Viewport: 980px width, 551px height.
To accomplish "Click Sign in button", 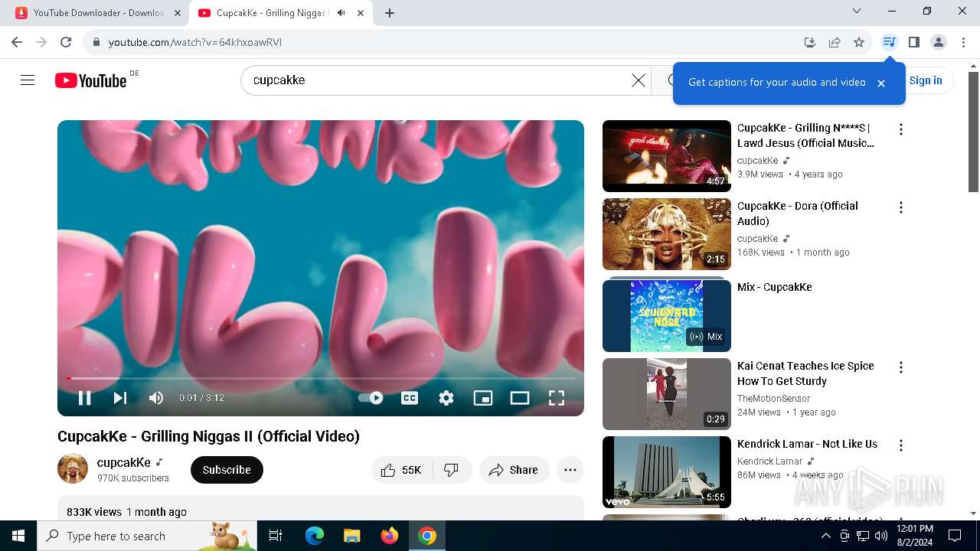I will click(926, 80).
